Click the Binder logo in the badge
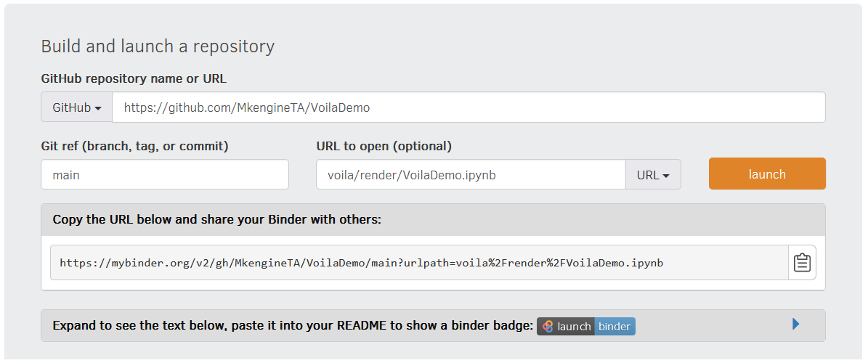 point(548,327)
